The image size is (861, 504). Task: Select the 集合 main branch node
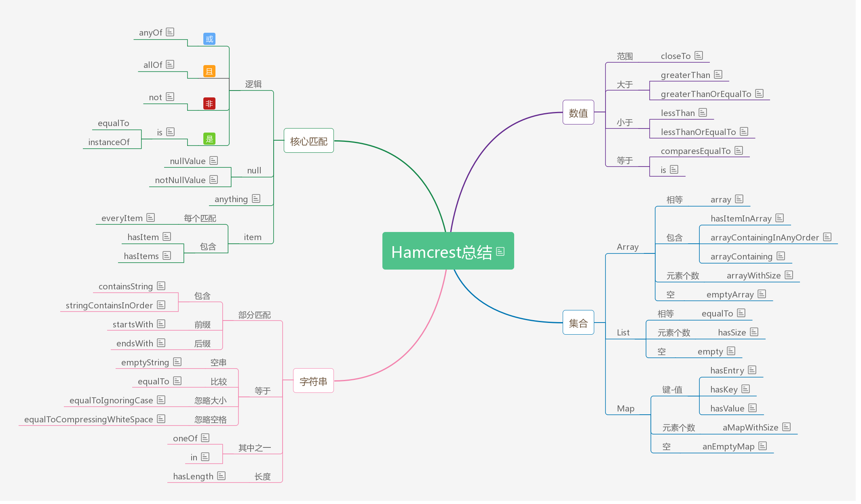(x=578, y=323)
